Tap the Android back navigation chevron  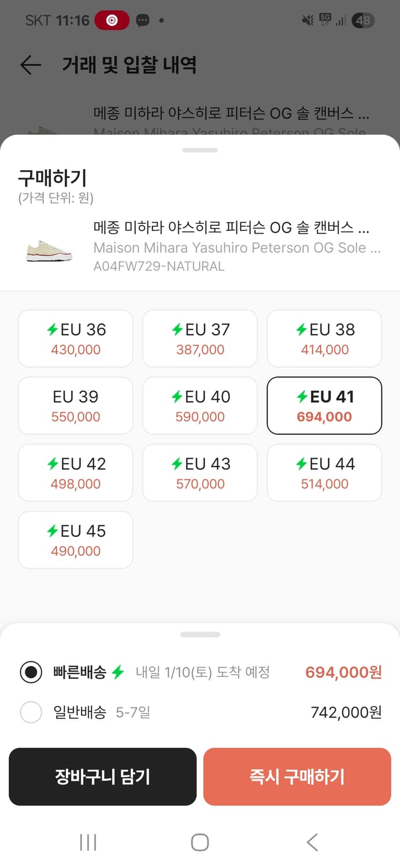[312, 842]
